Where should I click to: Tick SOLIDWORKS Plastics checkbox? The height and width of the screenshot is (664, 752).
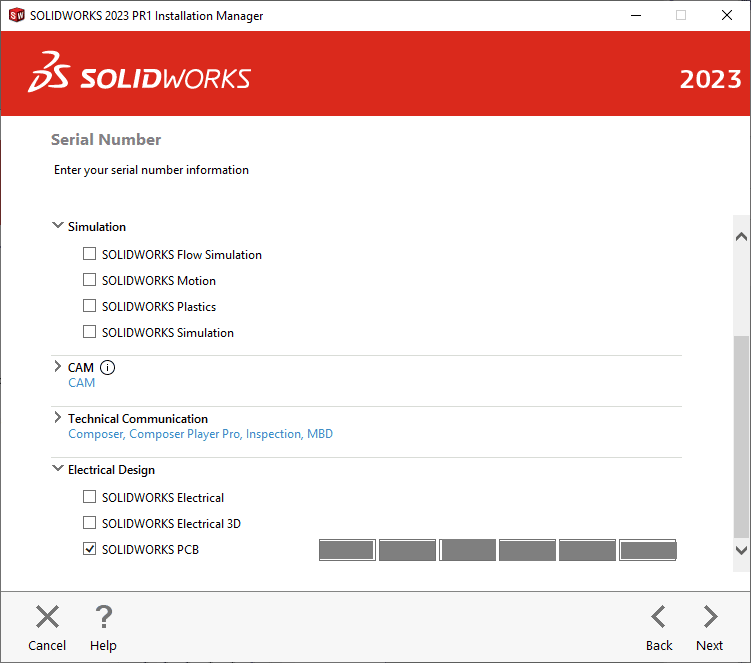[x=90, y=305]
